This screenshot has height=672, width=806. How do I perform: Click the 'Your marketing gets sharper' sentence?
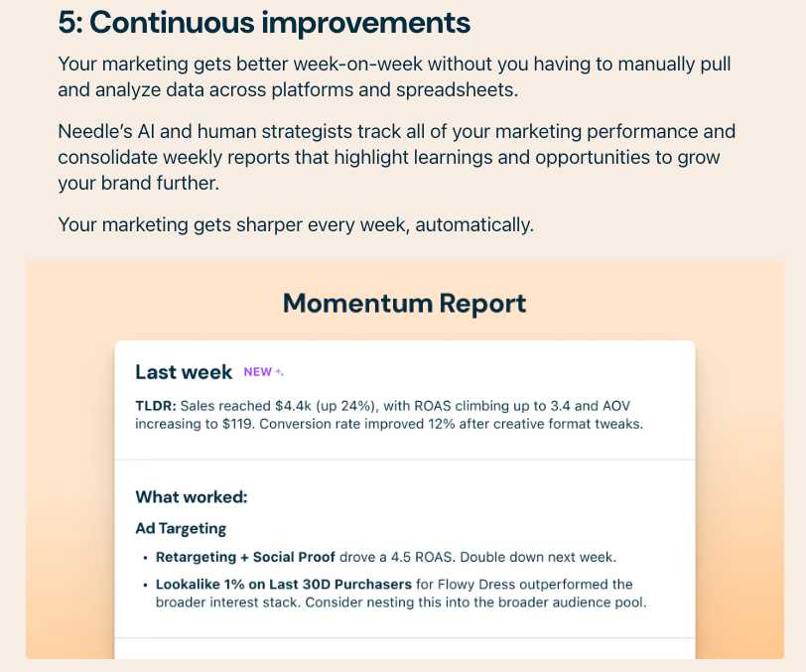(296, 225)
